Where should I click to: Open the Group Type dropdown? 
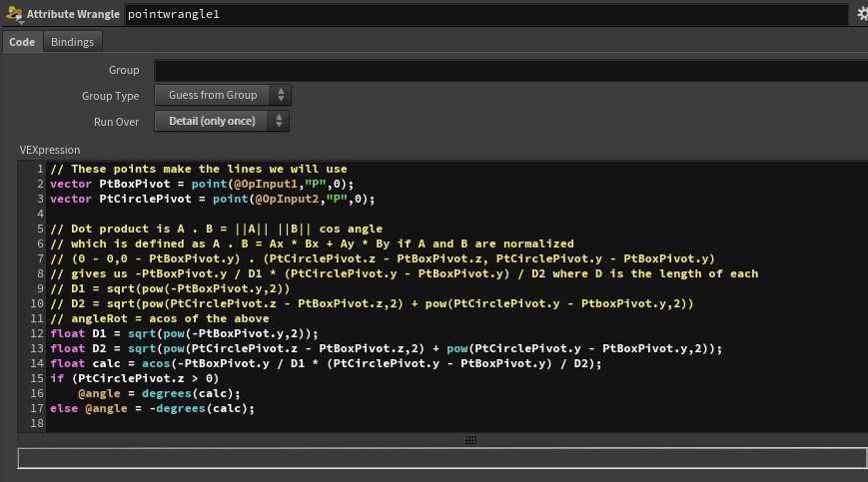(x=223, y=96)
